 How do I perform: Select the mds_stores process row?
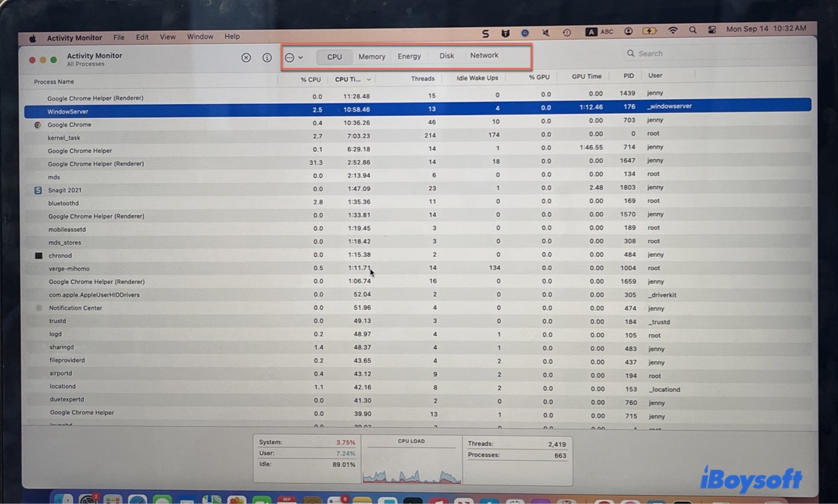(x=418, y=242)
